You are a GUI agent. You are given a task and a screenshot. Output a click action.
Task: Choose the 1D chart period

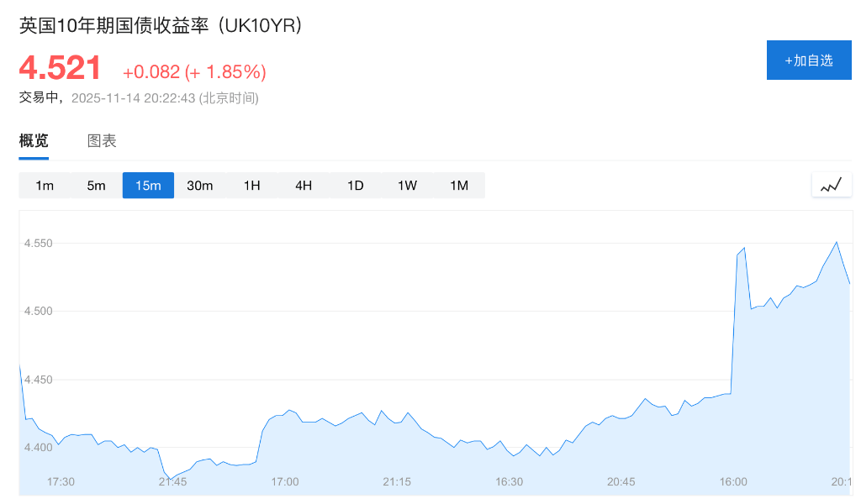356,186
